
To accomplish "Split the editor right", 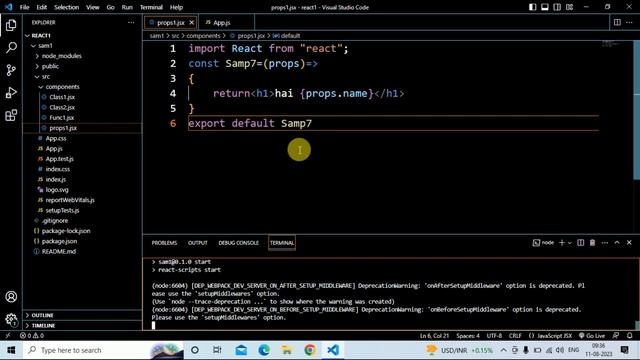I will click(x=617, y=22).
